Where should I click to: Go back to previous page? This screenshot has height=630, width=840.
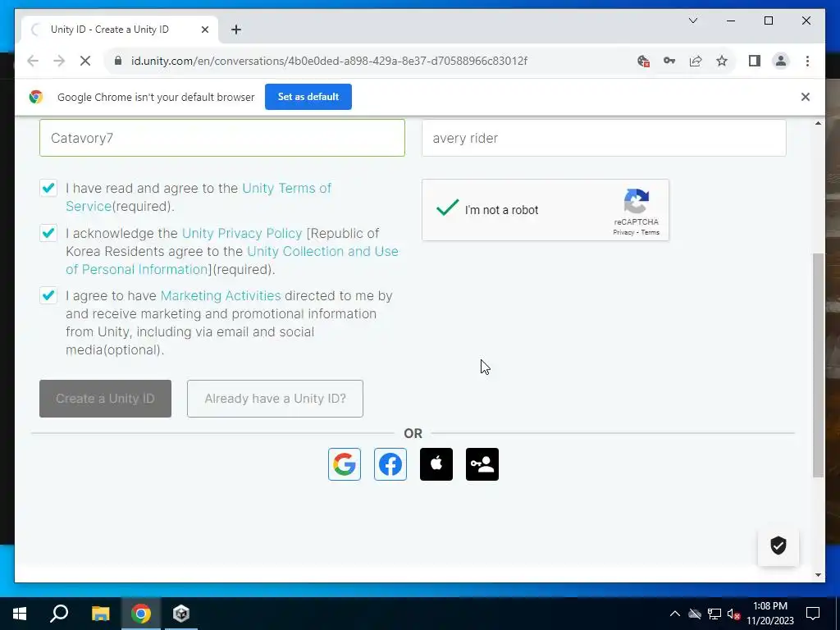33,61
